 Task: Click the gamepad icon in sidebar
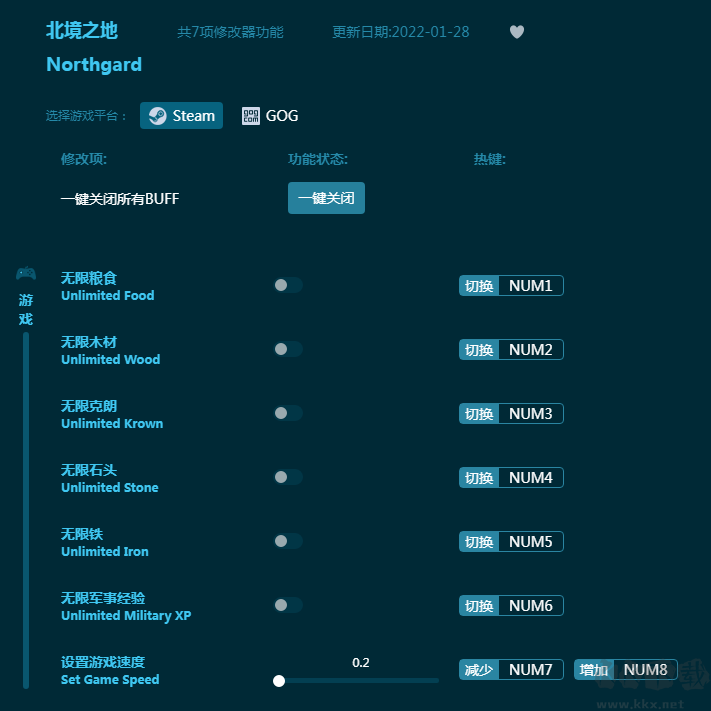(26, 273)
